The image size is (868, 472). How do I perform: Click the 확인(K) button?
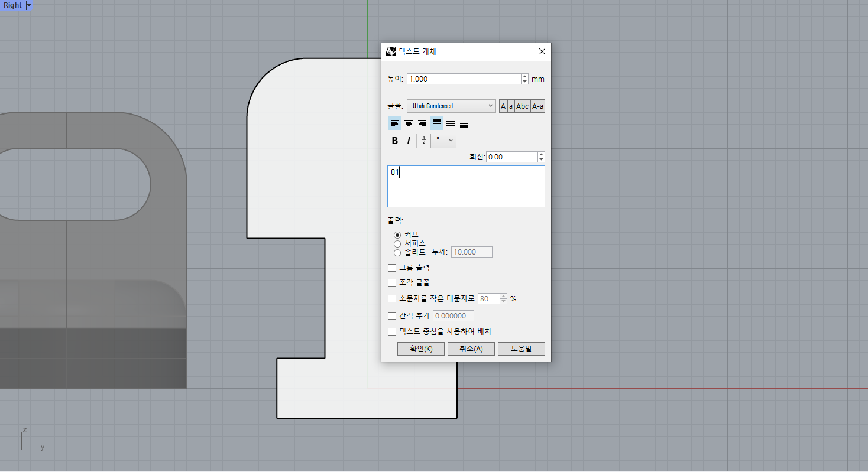pyautogui.click(x=421, y=349)
